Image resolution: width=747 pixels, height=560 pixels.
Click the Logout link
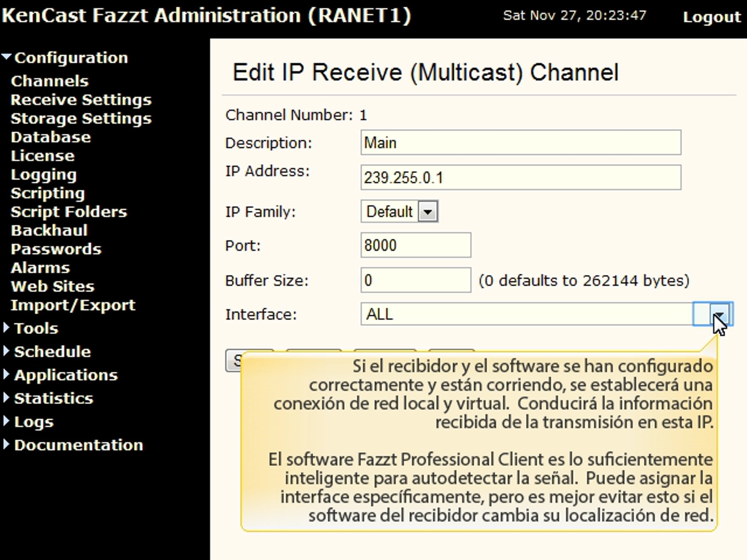click(x=712, y=17)
